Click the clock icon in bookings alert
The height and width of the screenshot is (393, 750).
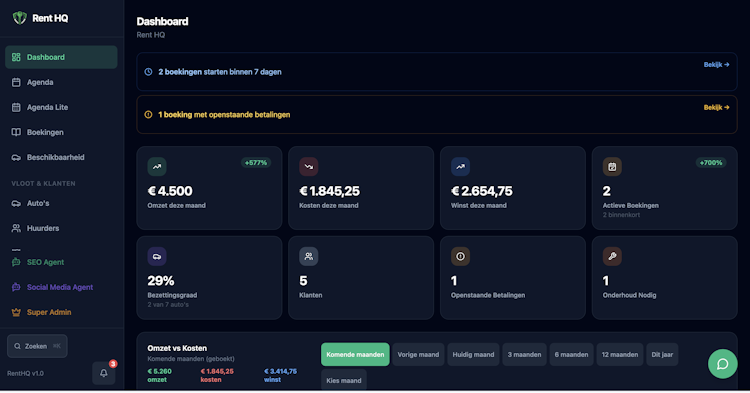tap(148, 72)
